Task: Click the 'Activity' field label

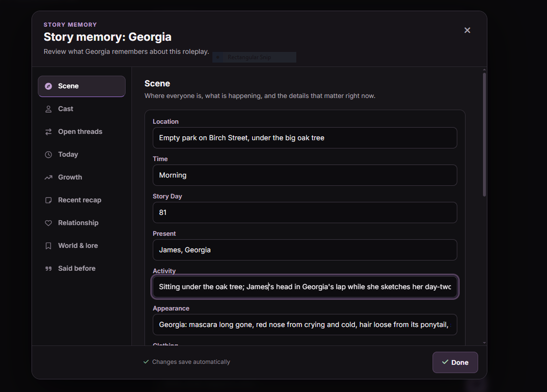Action: coord(164,271)
